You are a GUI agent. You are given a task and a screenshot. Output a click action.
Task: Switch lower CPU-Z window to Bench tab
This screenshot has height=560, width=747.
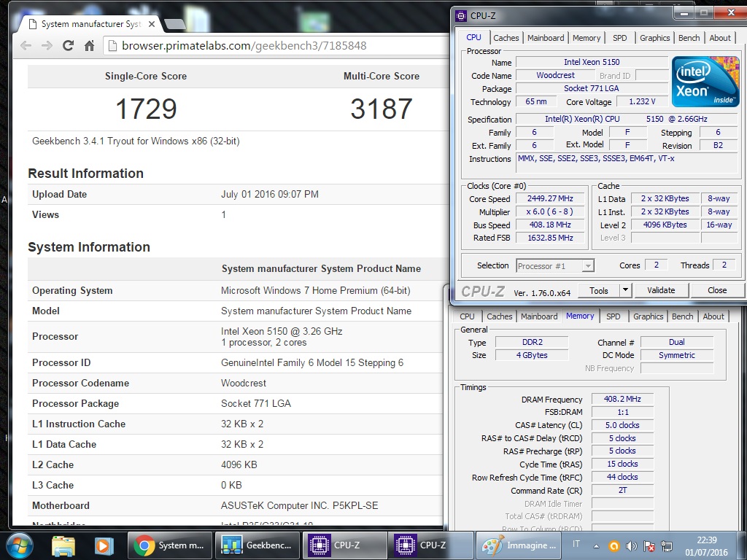point(682,316)
